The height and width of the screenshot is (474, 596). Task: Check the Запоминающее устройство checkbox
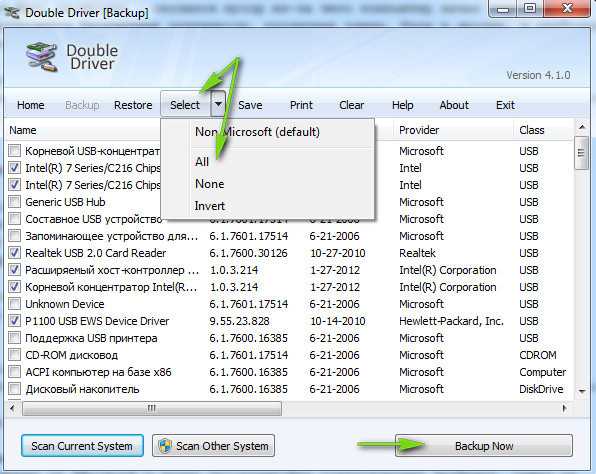click(x=14, y=236)
